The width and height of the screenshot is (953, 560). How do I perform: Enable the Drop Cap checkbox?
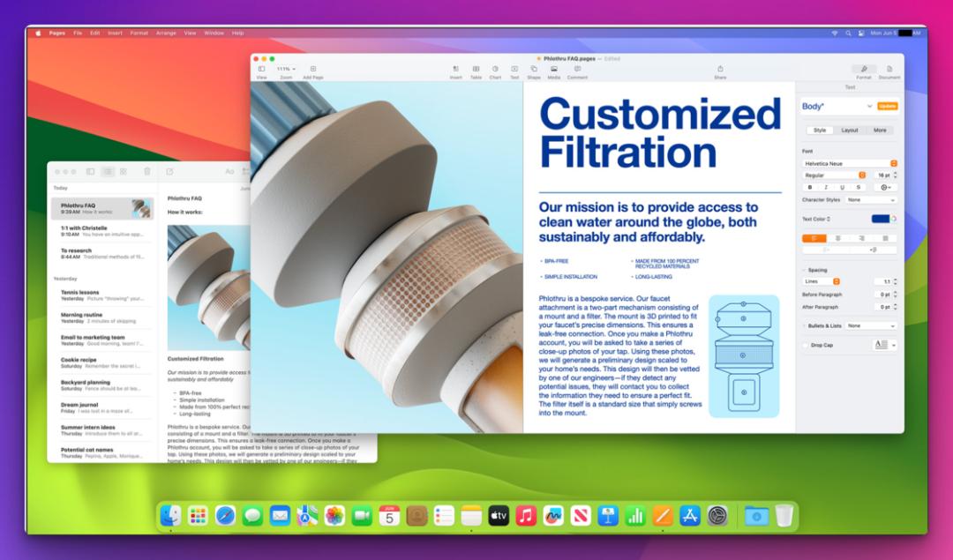pos(806,345)
